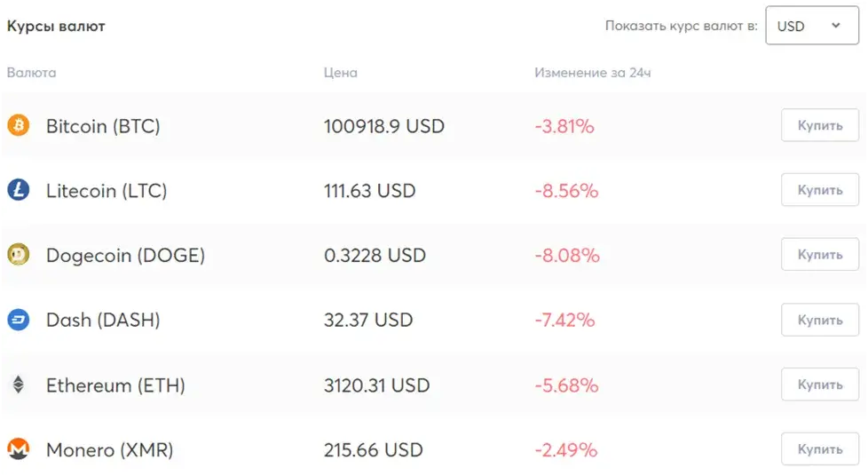Viewport: 868px width, 476px height.
Task: Buy Ethereum with the Купить button
Action: (820, 385)
